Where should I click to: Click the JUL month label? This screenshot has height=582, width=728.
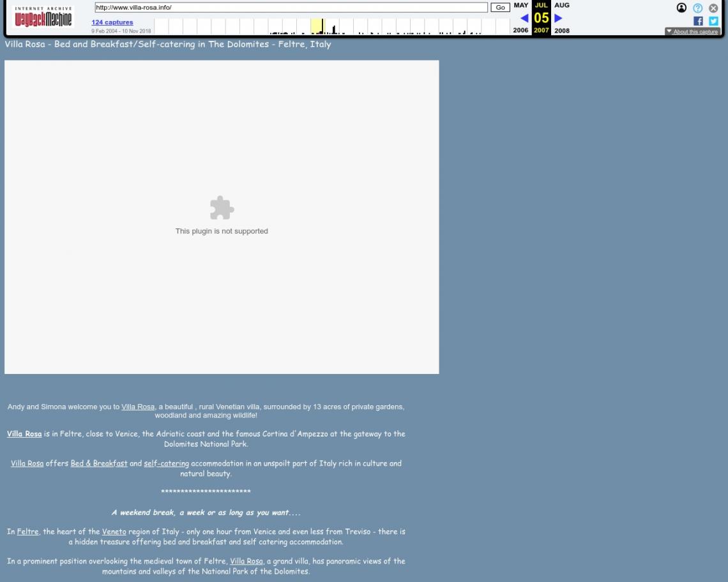[542, 5]
